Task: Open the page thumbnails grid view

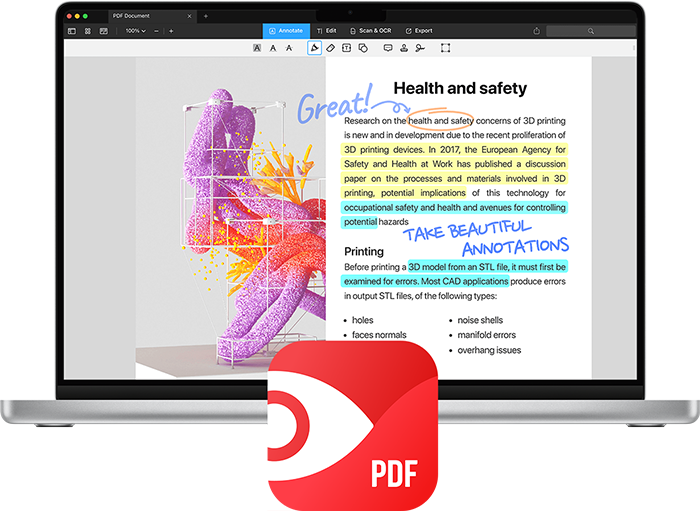Action: (x=88, y=31)
